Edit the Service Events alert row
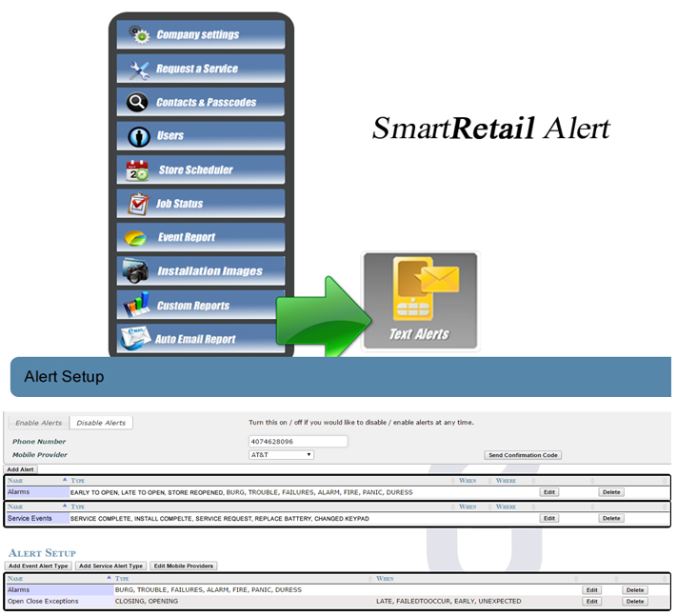The image size is (677, 616). (549, 518)
